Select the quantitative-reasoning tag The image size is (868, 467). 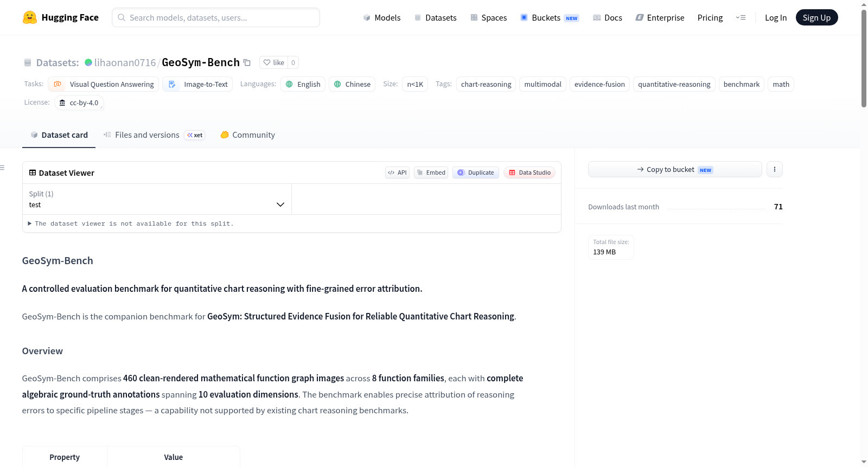(674, 84)
